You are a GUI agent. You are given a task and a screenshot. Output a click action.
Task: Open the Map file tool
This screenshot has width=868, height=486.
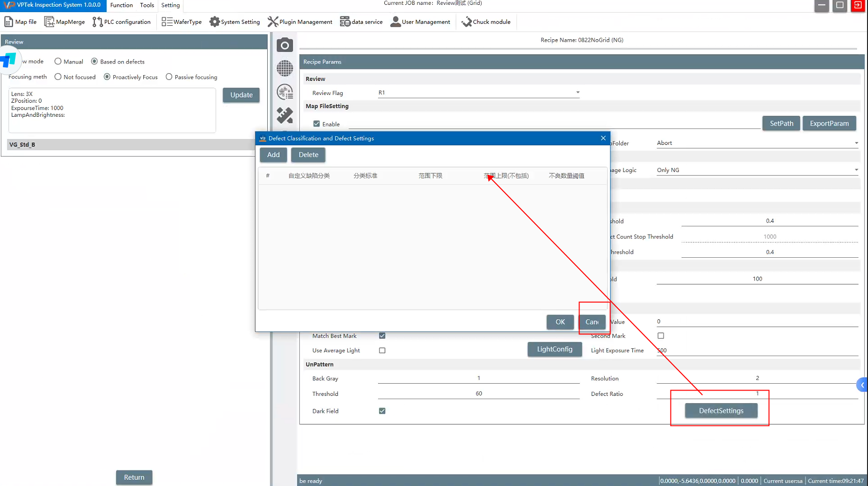point(20,22)
